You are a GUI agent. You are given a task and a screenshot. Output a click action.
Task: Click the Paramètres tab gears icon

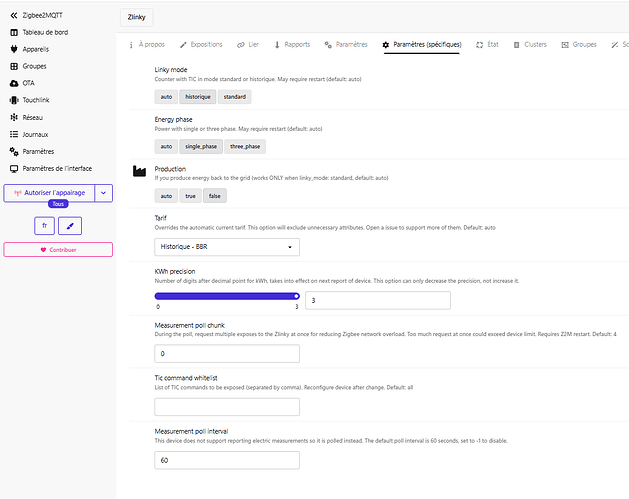coord(328,45)
